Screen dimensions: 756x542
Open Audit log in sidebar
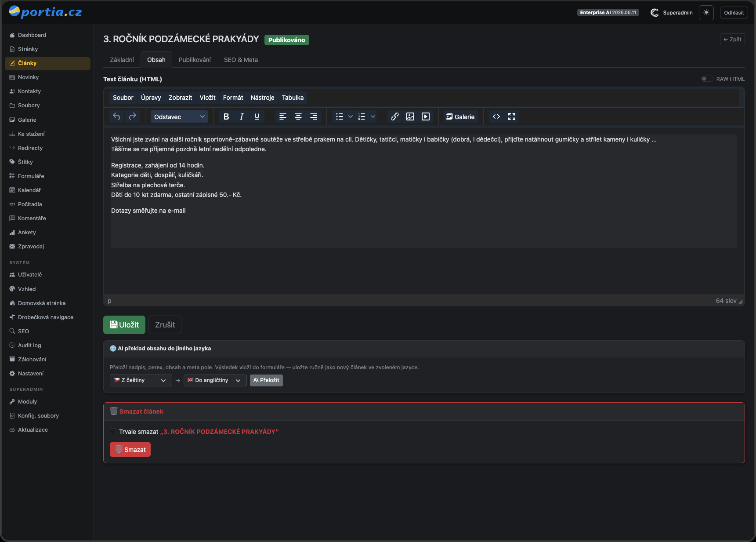pos(47,345)
